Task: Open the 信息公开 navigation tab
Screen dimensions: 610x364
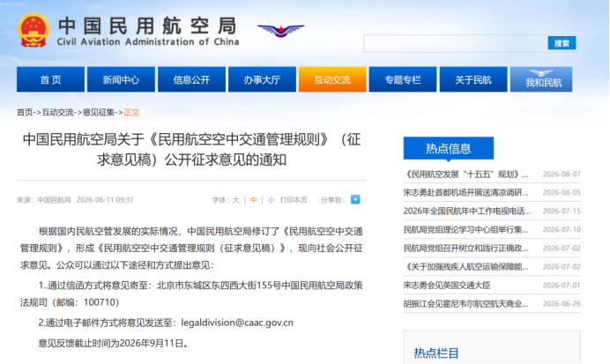Action: click(191, 79)
